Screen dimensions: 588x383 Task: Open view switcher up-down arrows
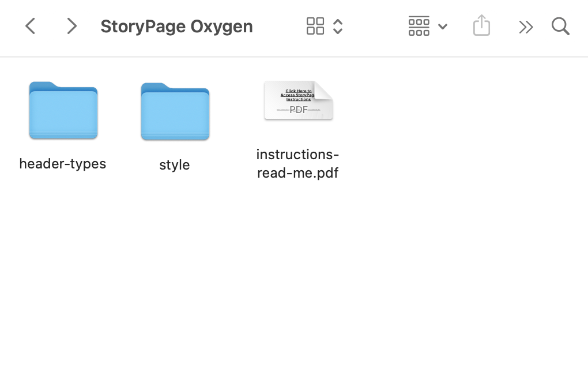(x=338, y=27)
